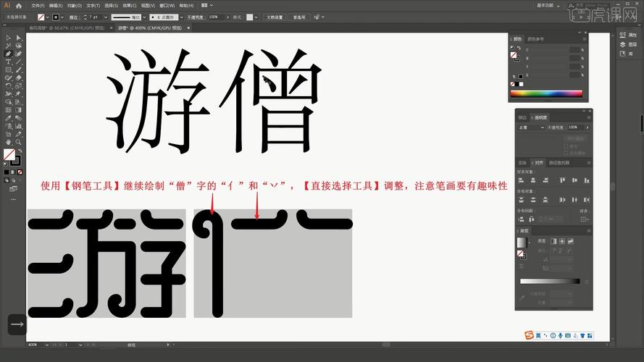This screenshot has height=362, width=644.
Task: Select the Perspective Grid tool
Action: tap(19, 102)
